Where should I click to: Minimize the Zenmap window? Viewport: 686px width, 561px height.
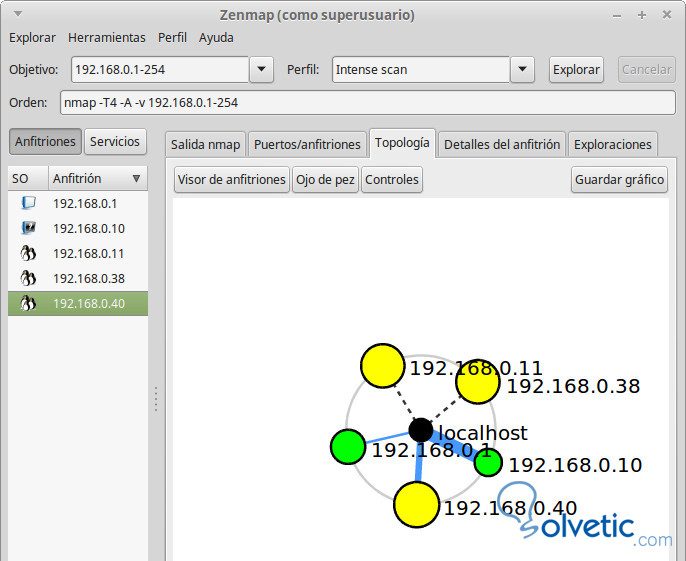pos(617,16)
